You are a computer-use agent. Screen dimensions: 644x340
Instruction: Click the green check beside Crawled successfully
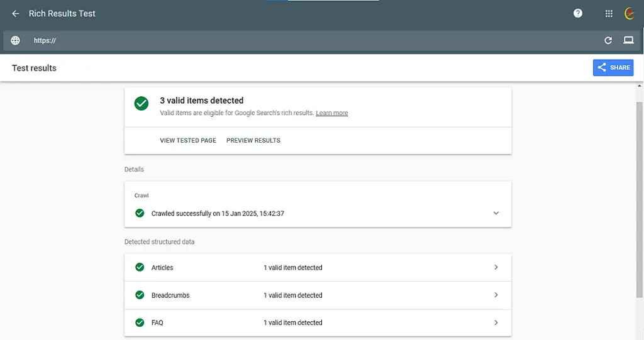140,213
